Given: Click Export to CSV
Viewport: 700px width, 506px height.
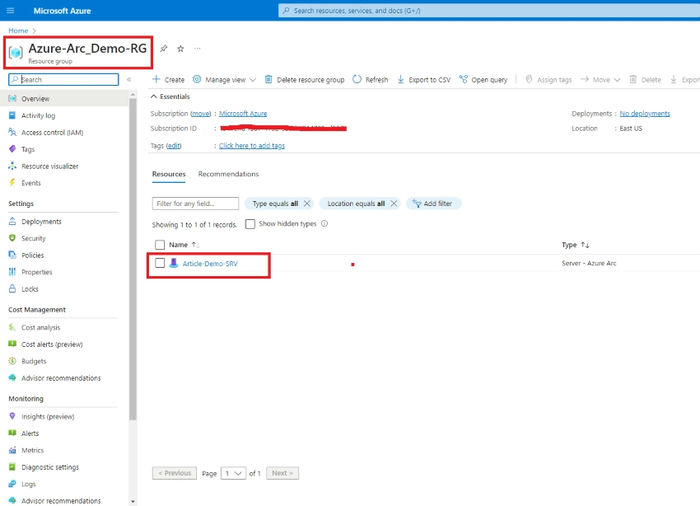Looking at the screenshot, I should coord(424,79).
